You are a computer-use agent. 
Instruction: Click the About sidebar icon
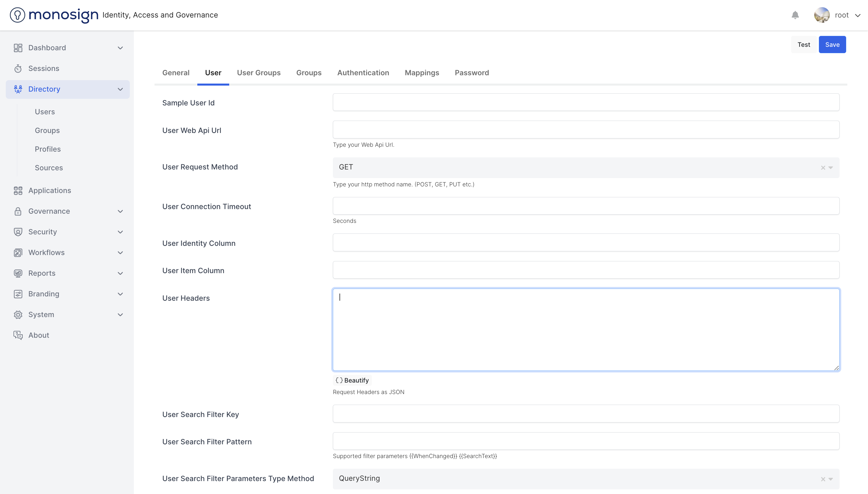(x=18, y=335)
